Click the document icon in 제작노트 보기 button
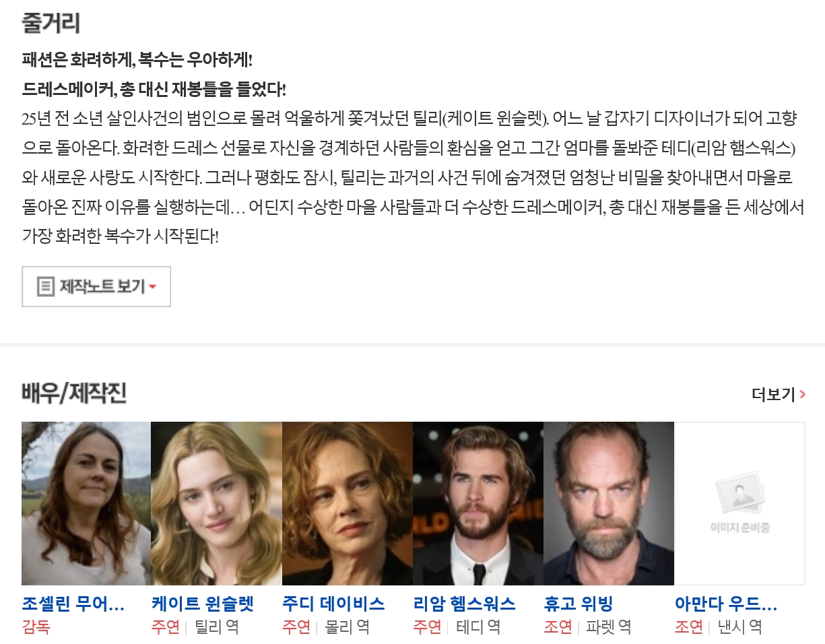825x644 pixels. (45, 286)
